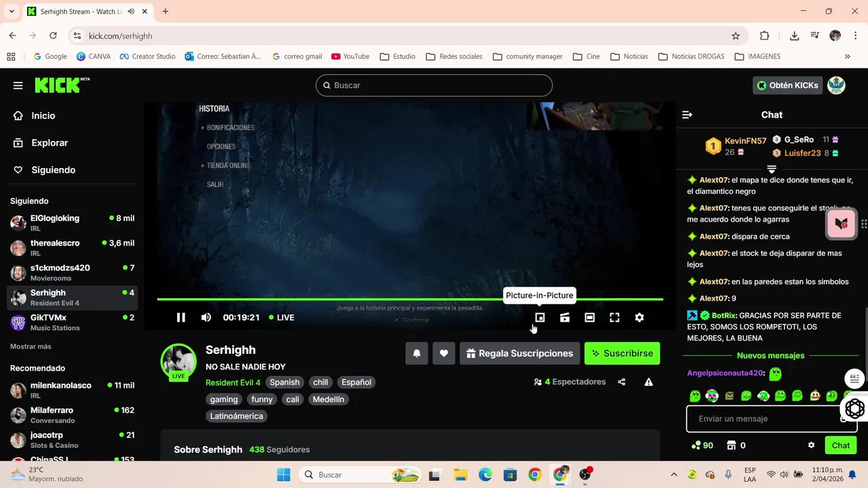Image resolution: width=868 pixels, height=488 pixels.
Task: Share the stream via share icon
Action: pyautogui.click(x=622, y=382)
